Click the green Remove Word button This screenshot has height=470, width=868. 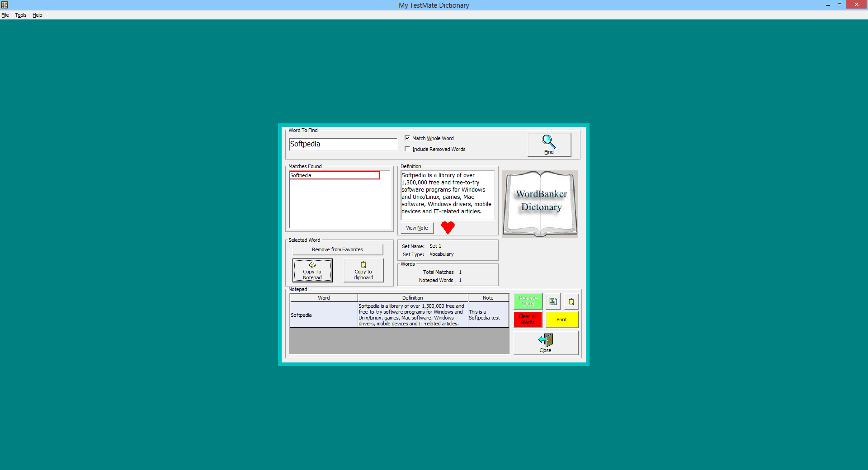click(x=528, y=301)
